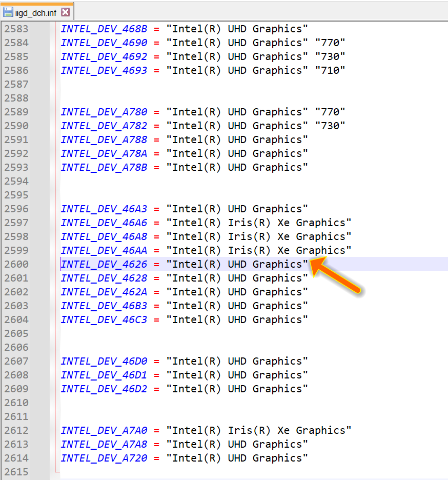Click line number 2612 in the margin
Viewport: 448px width, 480px height.
coord(16,430)
